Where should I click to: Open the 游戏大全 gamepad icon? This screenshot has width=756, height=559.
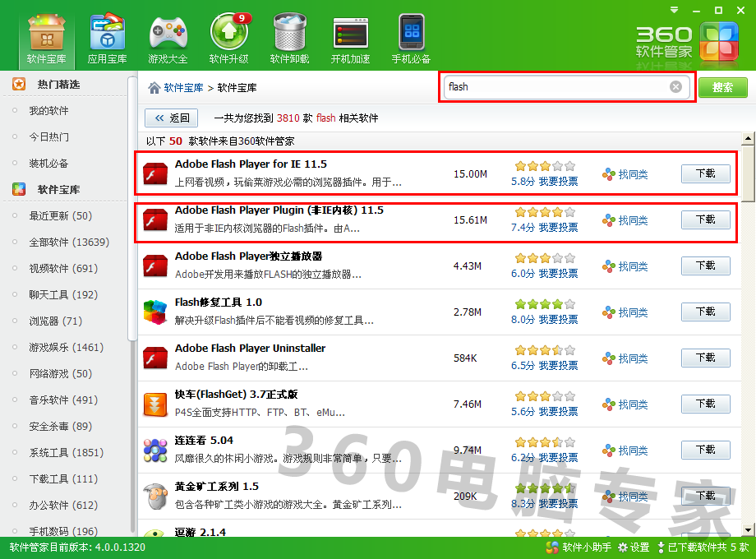point(168,39)
